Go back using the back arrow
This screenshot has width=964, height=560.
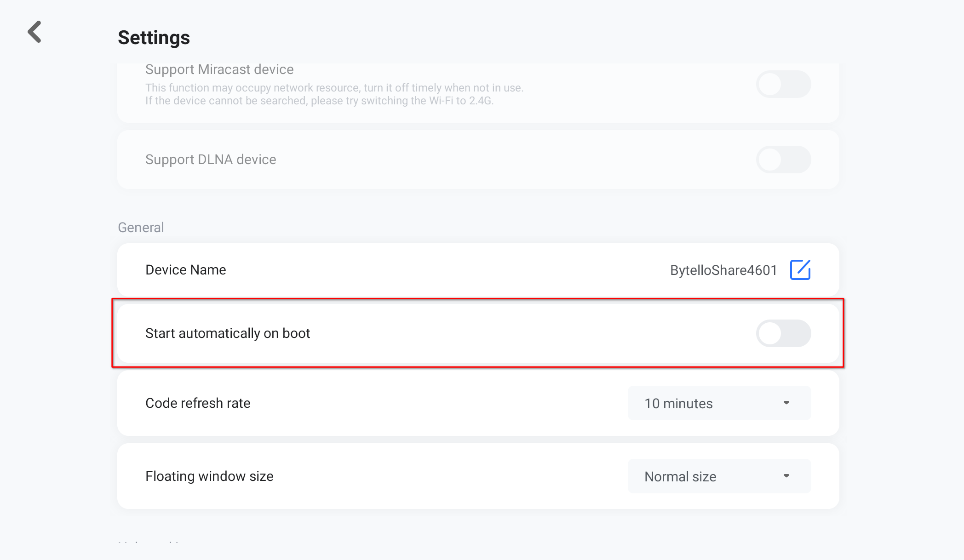click(x=35, y=32)
